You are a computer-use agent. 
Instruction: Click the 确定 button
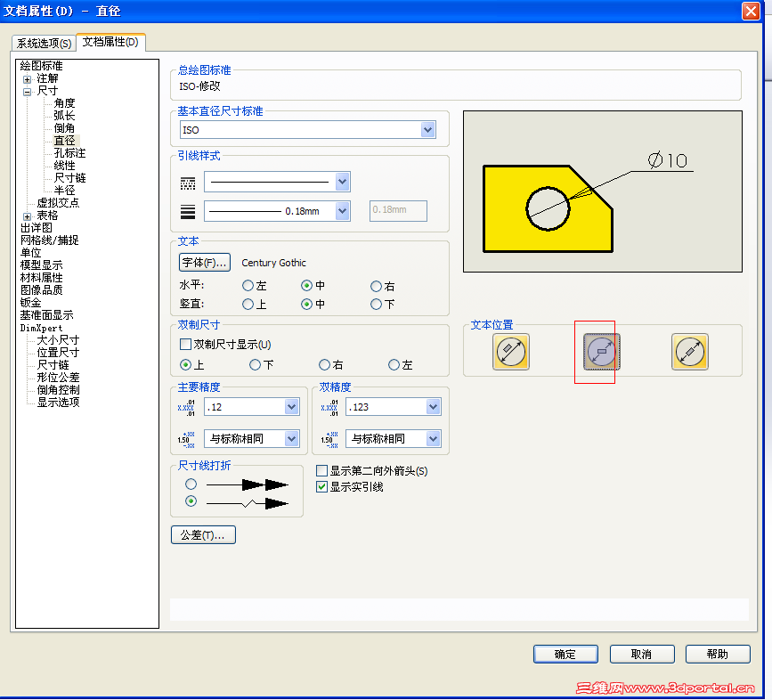[x=565, y=654]
